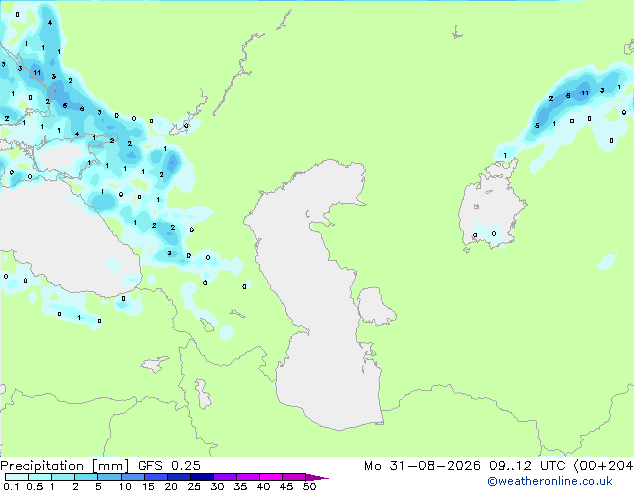The height and width of the screenshot is (490, 634).
Task: Click the 40–45 mm magenta legend swatch
Action: [271, 477]
